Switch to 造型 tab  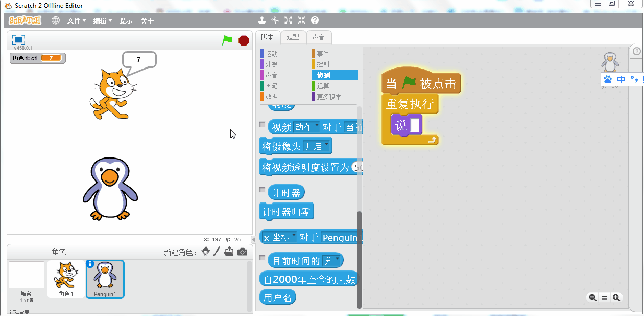(x=293, y=37)
